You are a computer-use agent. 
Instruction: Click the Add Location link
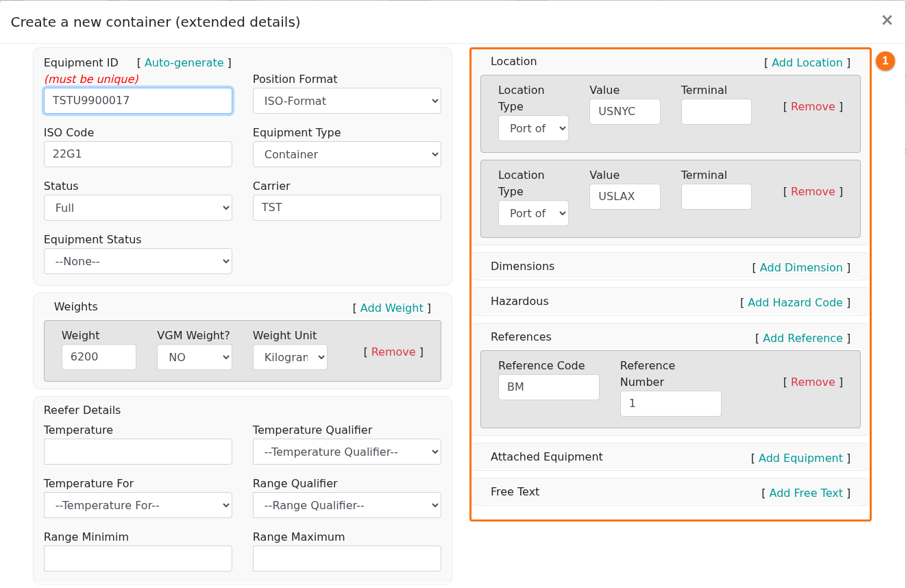click(x=807, y=62)
